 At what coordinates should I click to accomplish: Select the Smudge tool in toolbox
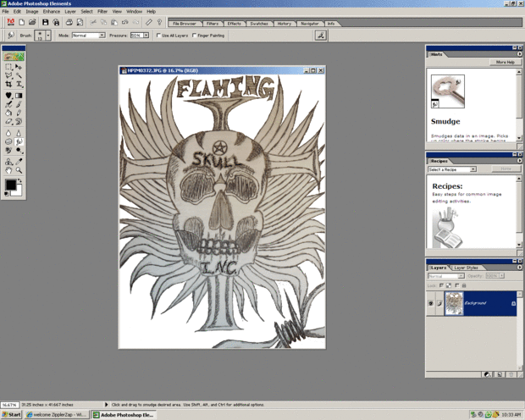click(19, 141)
